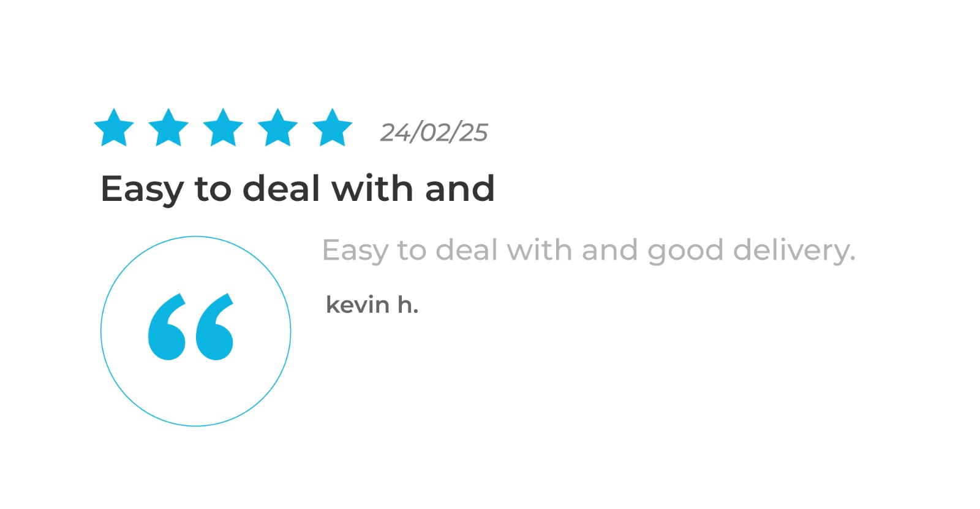Viewport: 980px width, 509px height.
Task: Click the right blue quote mark glyph
Action: point(214,327)
